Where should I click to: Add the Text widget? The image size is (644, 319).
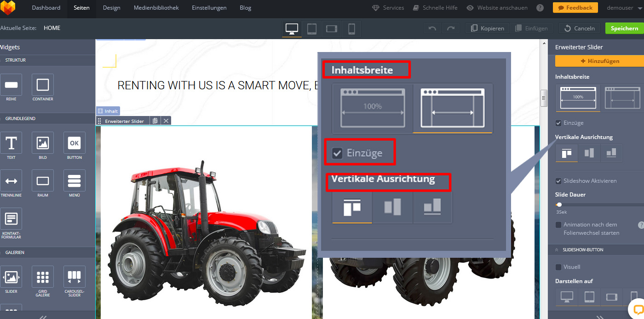pos(11,143)
